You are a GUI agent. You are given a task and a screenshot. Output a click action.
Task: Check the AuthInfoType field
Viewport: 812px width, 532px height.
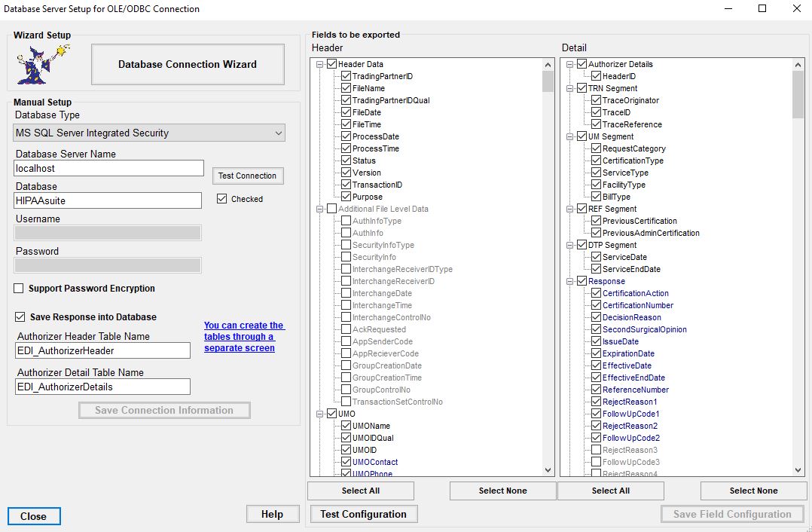coord(346,221)
